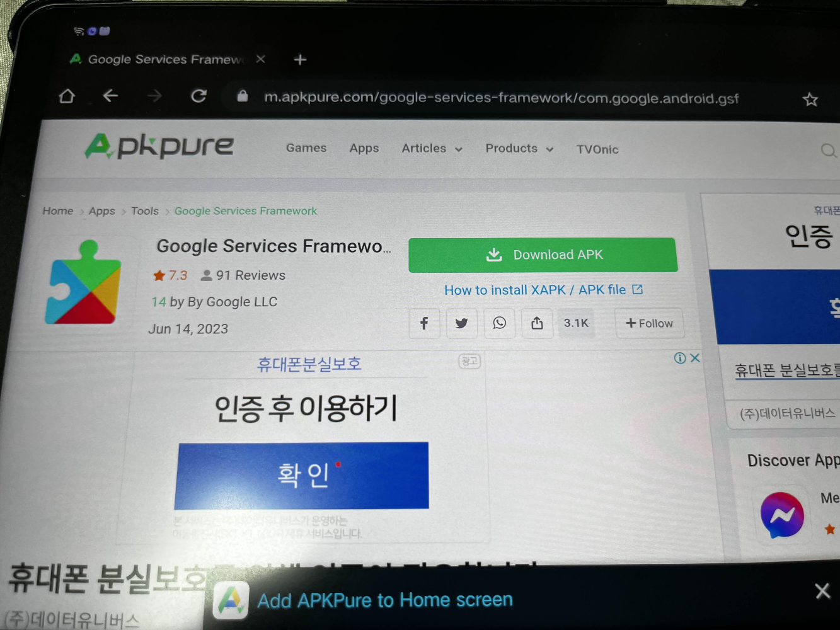Click sidebar 휴대폰 분실보호 ad link

(788, 370)
